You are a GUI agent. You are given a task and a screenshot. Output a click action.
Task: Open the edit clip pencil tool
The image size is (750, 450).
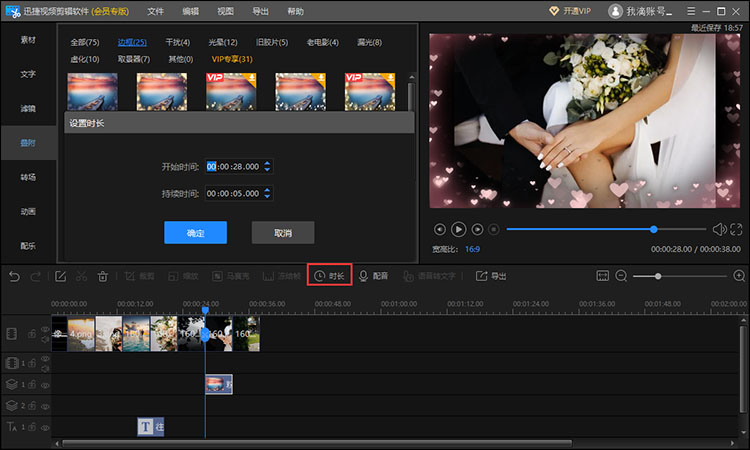[x=60, y=276]
